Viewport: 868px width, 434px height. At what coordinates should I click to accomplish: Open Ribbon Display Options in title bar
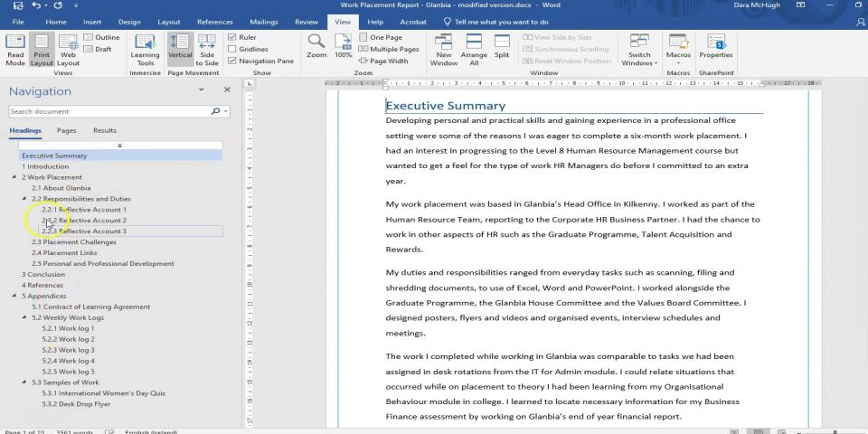pos(800,5)
